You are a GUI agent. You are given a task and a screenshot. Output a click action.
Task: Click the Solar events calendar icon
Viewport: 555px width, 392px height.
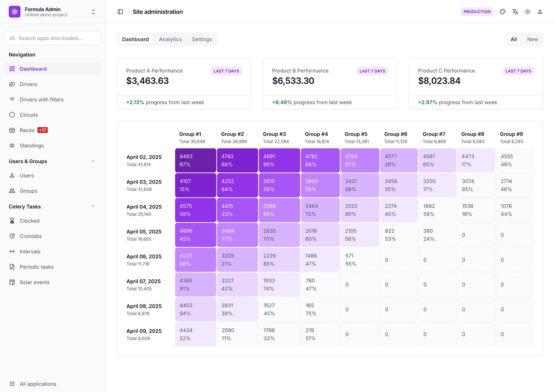point(12,282)
